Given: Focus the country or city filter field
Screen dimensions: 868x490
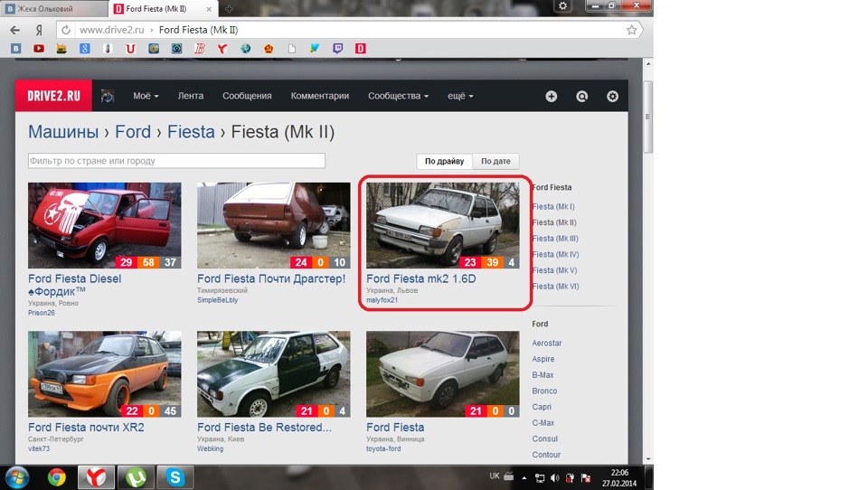Looking at the screenshot, I should coord(176,161).
